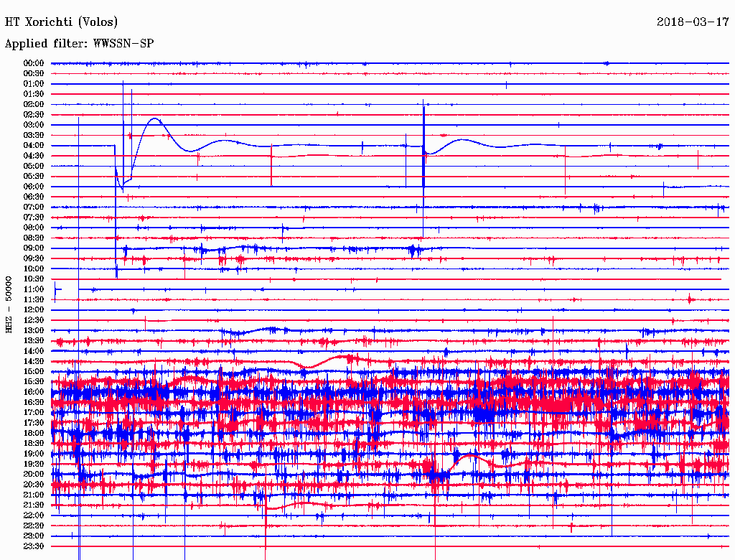Select the 12:30 time label
This screenshot has width=735, height=560.
click(x=34, y=320)
